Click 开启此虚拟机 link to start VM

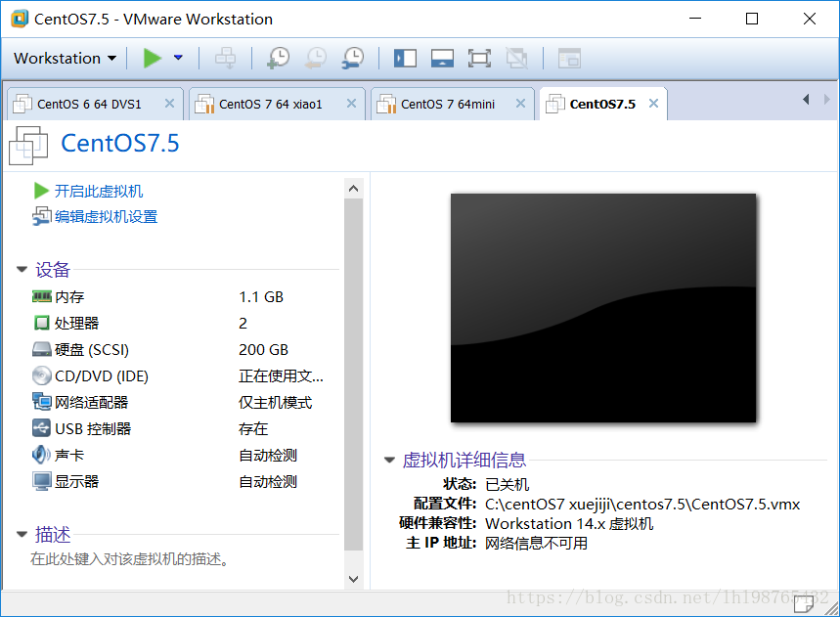[99, 191]
